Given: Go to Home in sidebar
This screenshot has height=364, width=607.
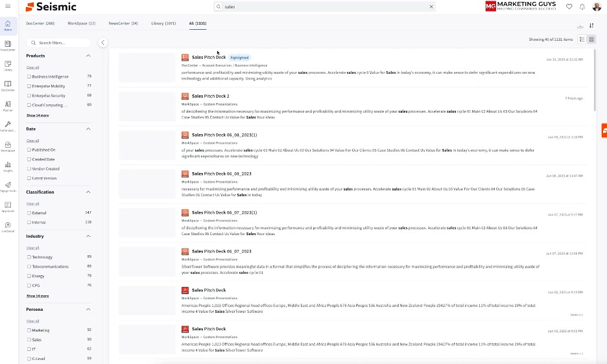Looking at the screenshot, I should [8, 26].
